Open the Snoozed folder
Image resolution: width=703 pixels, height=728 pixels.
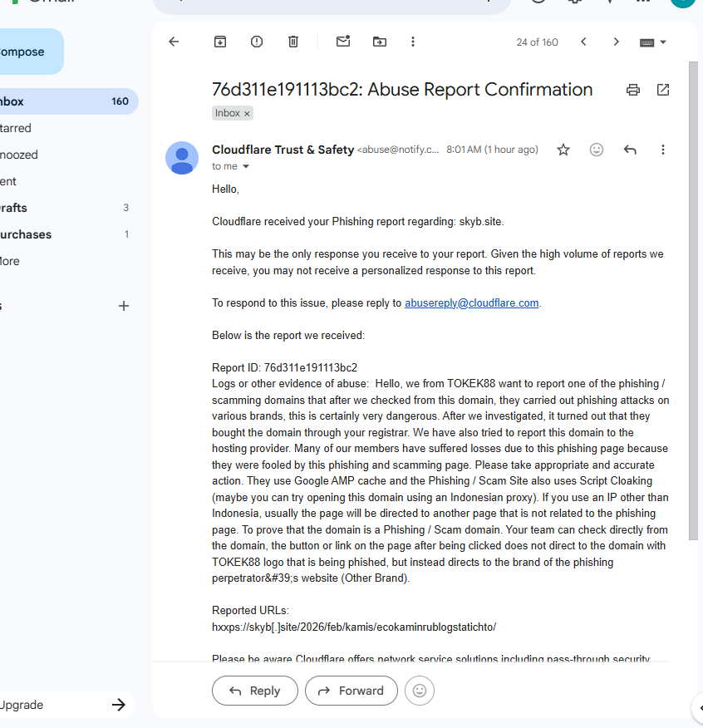(x=67, y=155)
